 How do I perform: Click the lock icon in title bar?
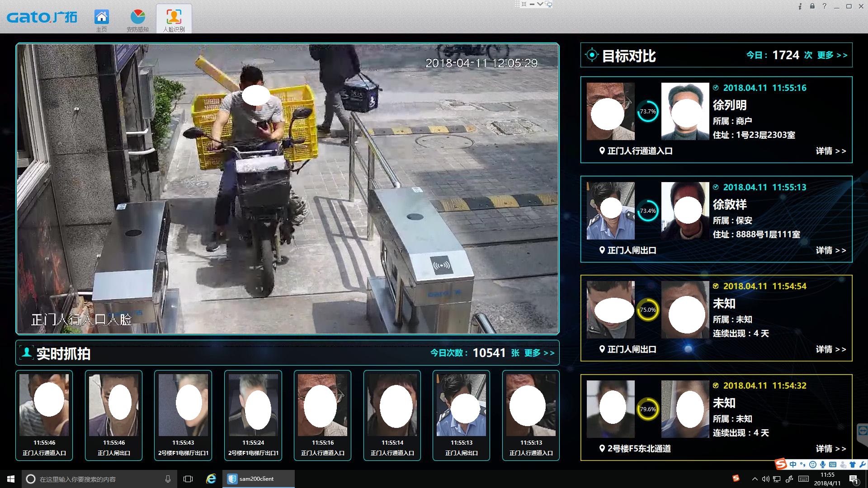click(x=812, y=6)
